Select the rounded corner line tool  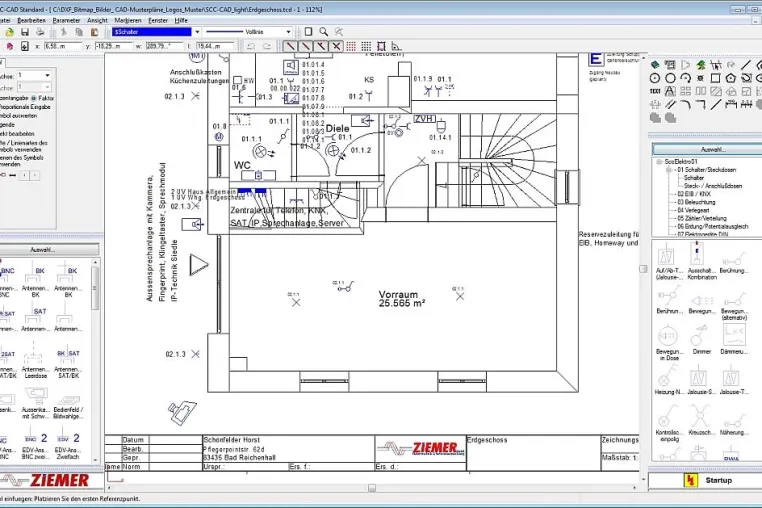point(685,104)
